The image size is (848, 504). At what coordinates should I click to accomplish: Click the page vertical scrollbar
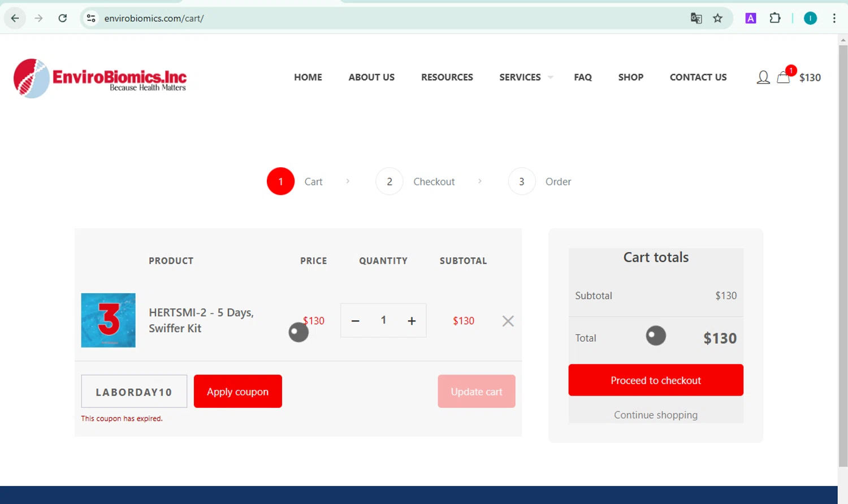843,256
